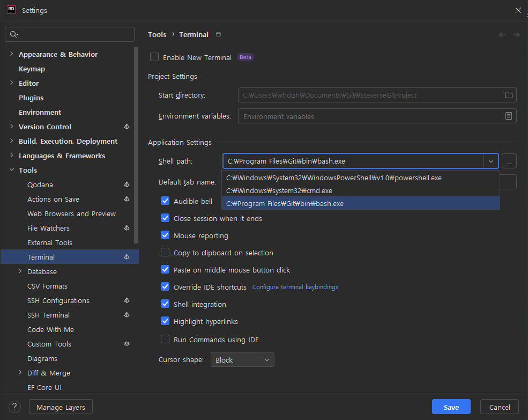This screenshot has width=528, height=420.
Task: Click the ellipsis icon beside Shell path
Action: tap(509, 161)
